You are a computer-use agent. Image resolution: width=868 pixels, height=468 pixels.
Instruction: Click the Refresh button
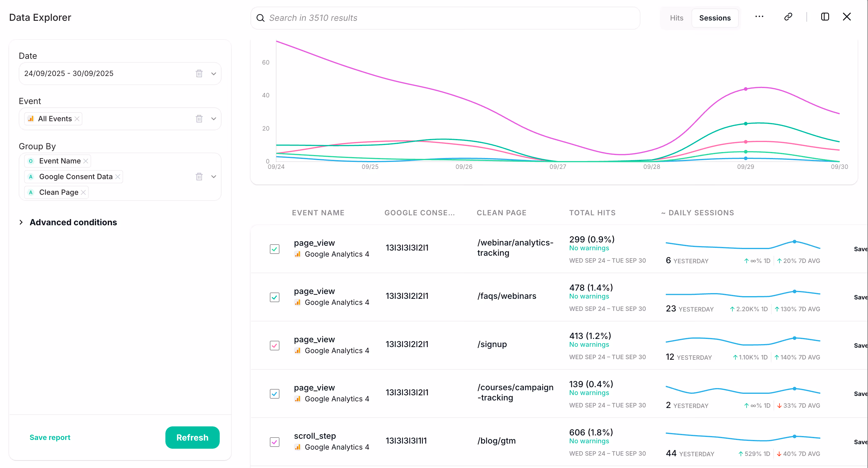point(192,437)
